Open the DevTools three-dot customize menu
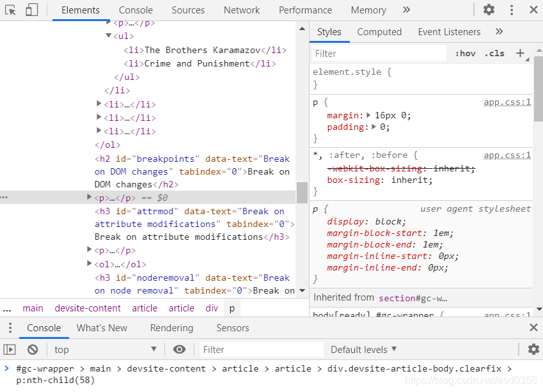 [x=512, y=10]
